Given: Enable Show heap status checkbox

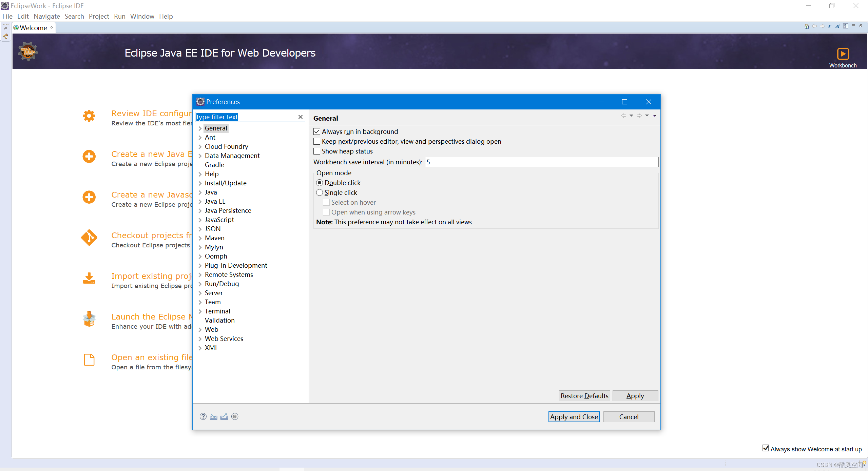Looking at the screenshot, I should point(317,151).
